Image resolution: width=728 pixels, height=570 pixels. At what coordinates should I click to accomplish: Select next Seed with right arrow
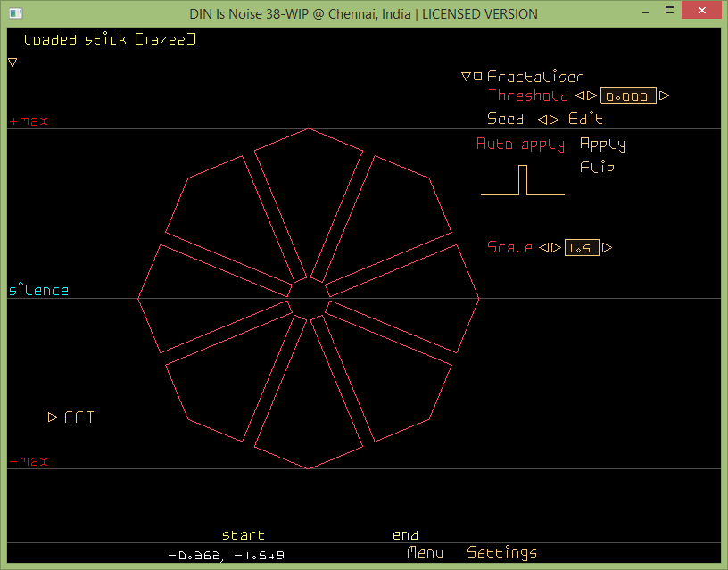click(x=555, y=119)
